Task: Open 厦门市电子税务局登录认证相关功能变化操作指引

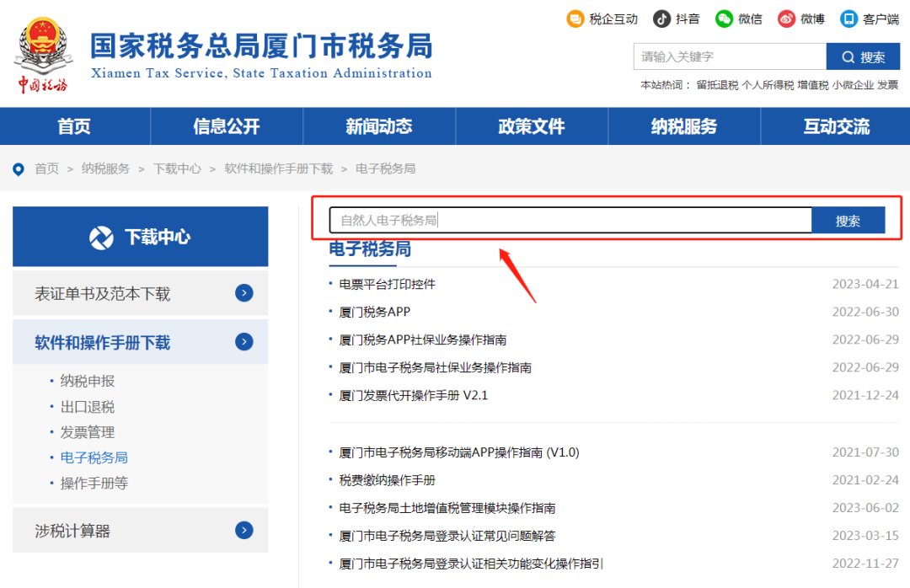Action: click(x=471, y=564)
